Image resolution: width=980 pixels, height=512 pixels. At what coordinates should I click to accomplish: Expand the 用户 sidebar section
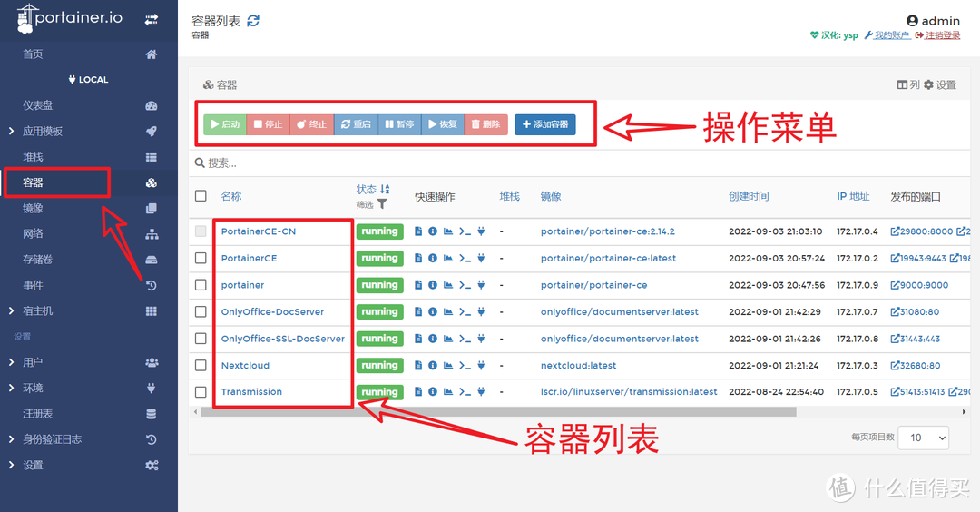pyautogui.click(x=11, y=362)
